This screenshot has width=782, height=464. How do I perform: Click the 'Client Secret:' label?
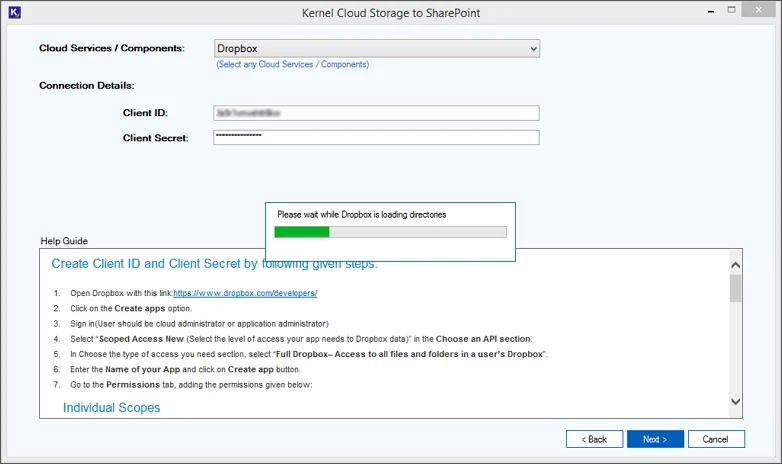pos(156,138)
